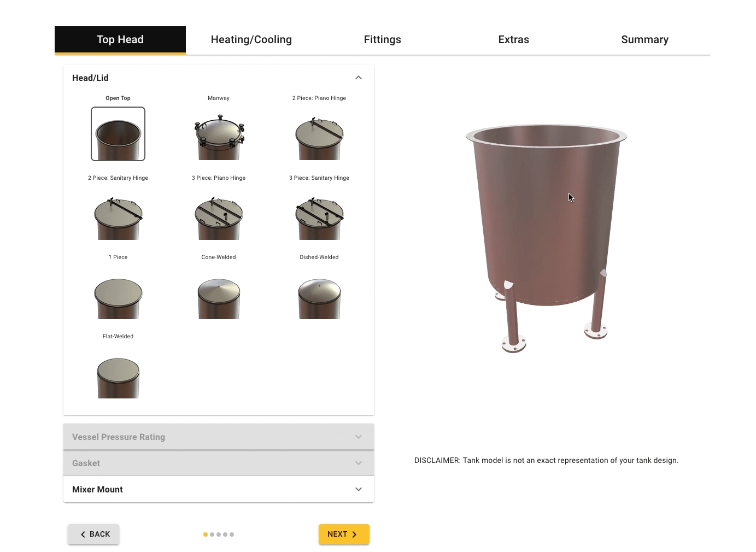
Task: Choose the 3 Piece Sanitary Hinge lid
Action: [319, 217]
